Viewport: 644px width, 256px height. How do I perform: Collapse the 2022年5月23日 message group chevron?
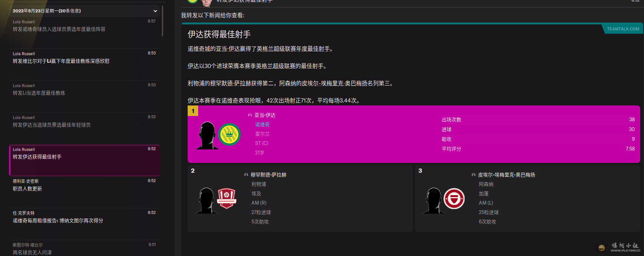click(155, 11)
